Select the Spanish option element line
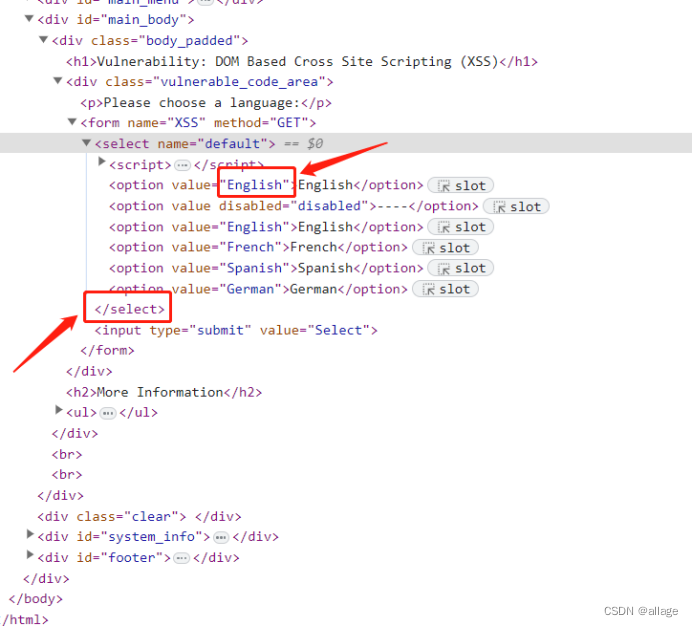The width and height of the screenshot is (693, 627). tap(266, 268)
